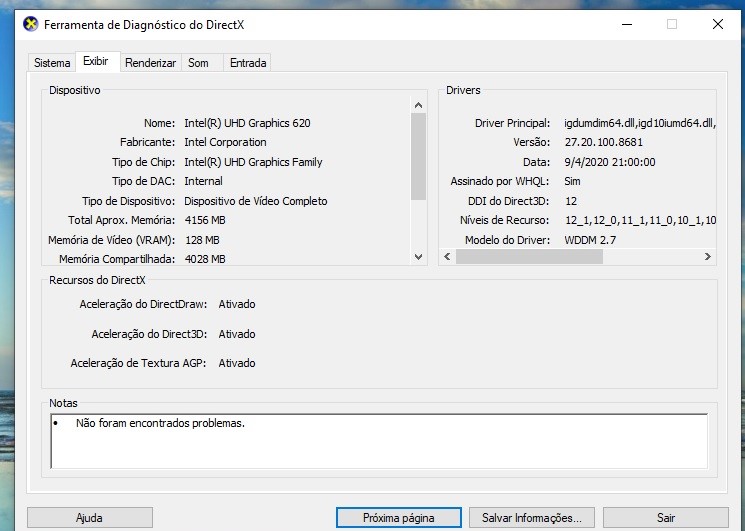Click inside the Notas text box
745x531 pixels.
coord(379,441)
